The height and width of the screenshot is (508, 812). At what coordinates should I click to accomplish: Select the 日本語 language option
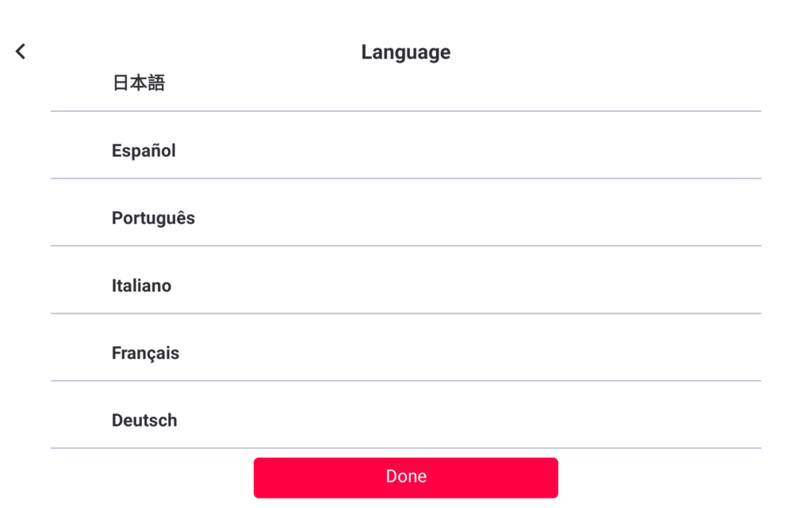(x=139, y=83)
